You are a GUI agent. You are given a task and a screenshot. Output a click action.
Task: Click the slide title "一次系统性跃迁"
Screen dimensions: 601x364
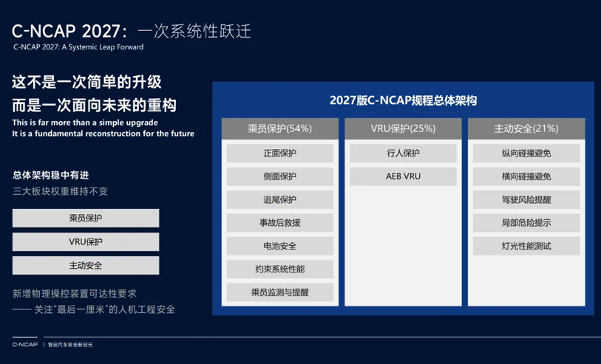tap(194, 31)
